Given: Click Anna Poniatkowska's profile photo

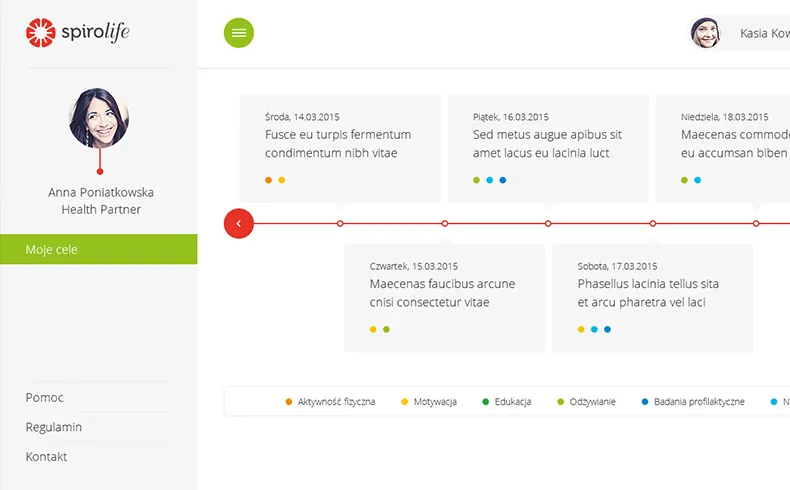Looking at the screenshot, I should coord(99,118).
